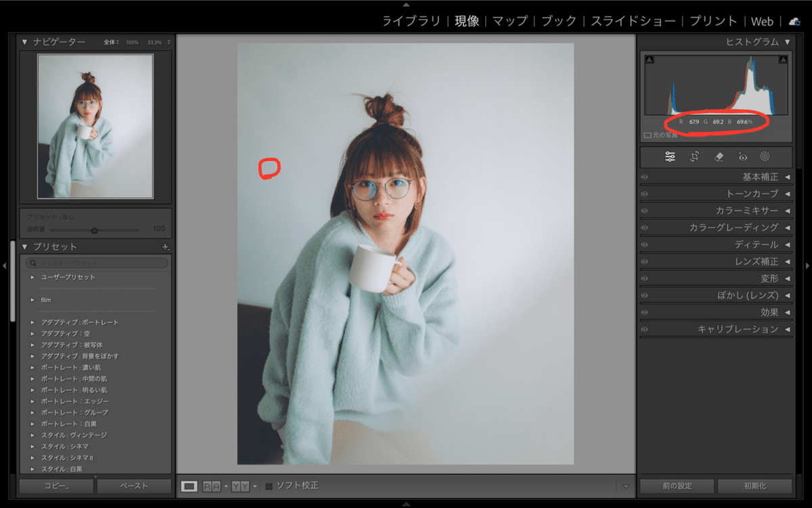Image resolution: width=812 pixels, height=508 pixels.
Task: Click the 前の設定 button
Action: 677,486
